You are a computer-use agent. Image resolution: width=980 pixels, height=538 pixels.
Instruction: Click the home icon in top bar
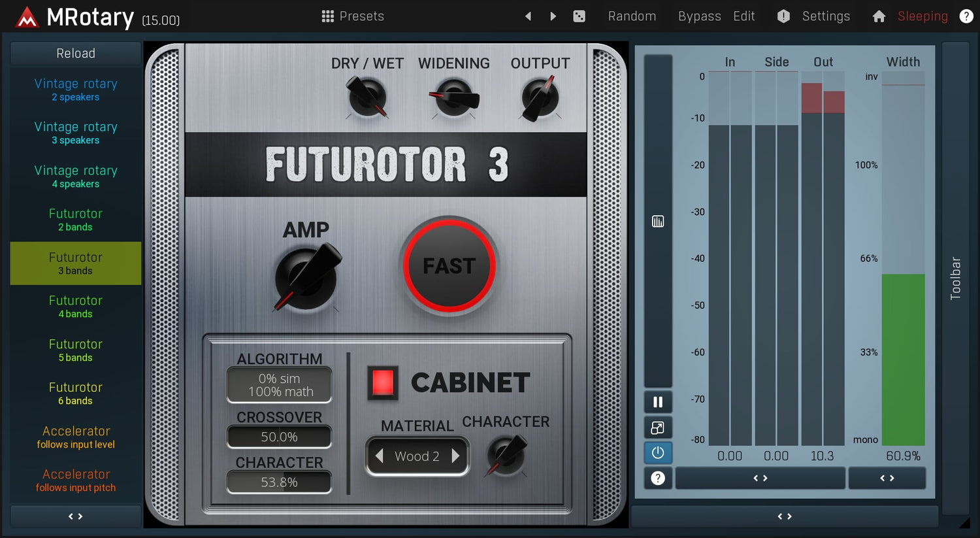point(879,16)
